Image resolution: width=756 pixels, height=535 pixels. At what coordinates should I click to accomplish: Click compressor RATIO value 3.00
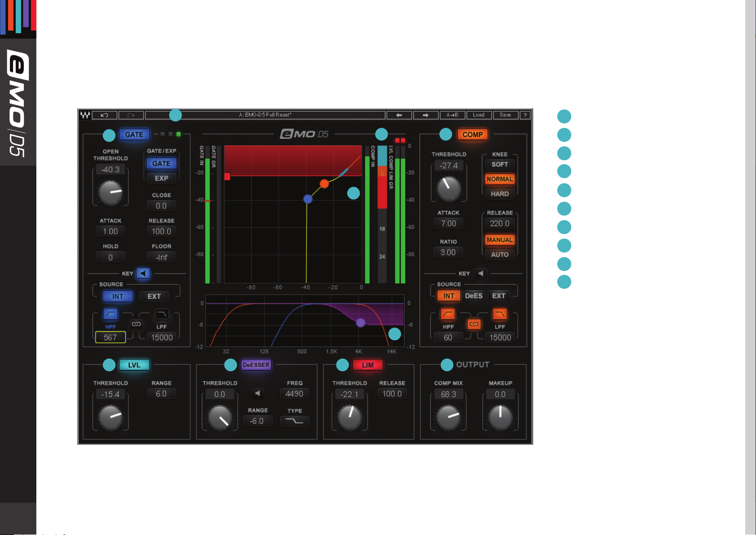coord(448,252)
